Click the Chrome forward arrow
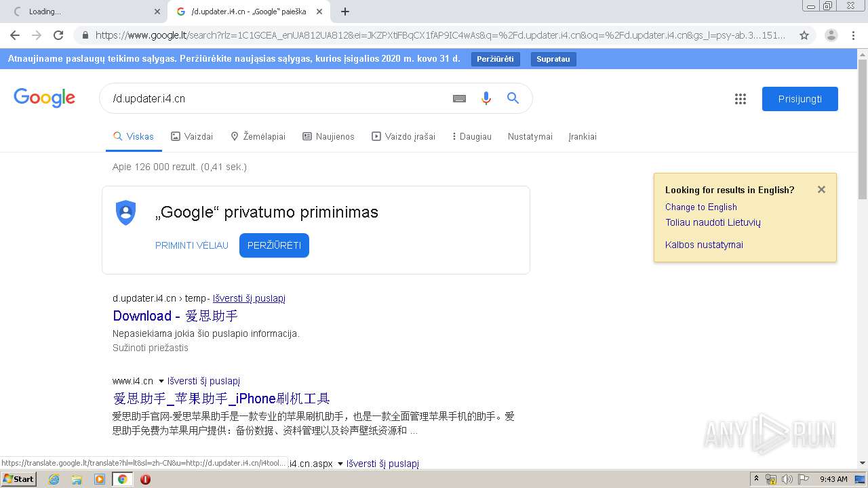Screen dimensions: 868x488 click(x=37, y=35)
